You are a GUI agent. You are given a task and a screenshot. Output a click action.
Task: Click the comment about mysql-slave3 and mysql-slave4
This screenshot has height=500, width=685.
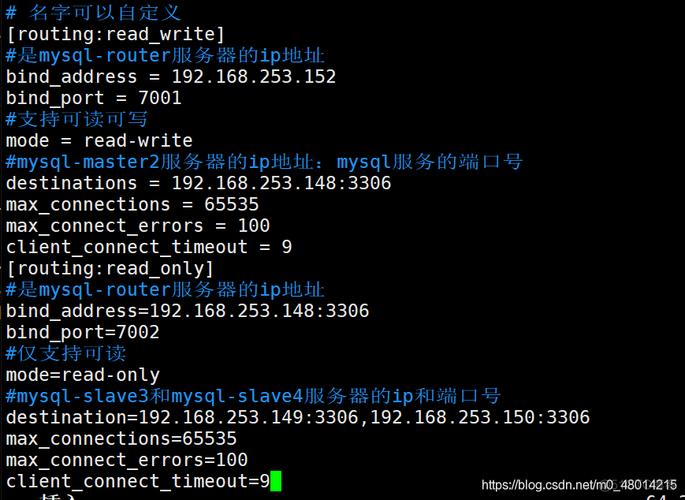coord(253,396)
